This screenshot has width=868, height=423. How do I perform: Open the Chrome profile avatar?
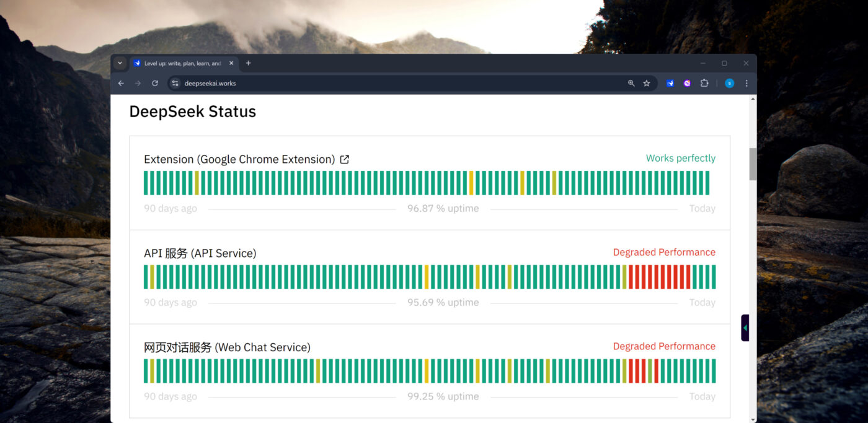click(729, 83)
